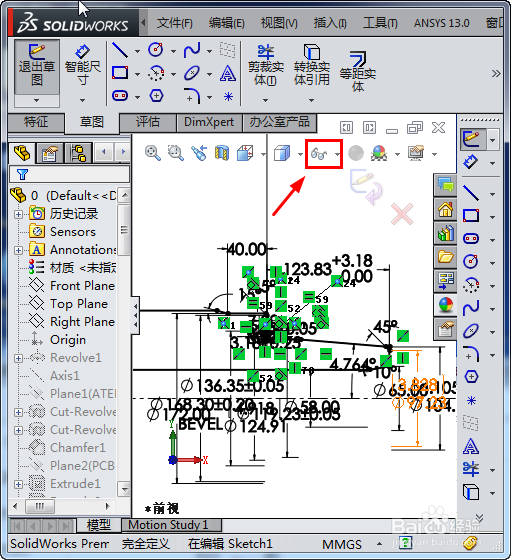Open the FeatureManager design tree tab
Screen dimensions: 511x560
pyautogui.click(x=22, y=154)
